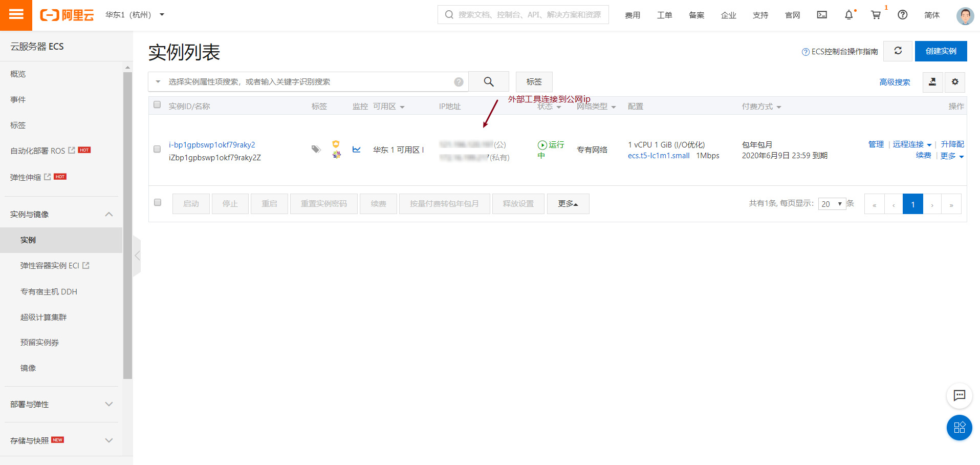The height and width of the screenshot is (465, 980).
Task: Click the ecs.t5-lc1m1.small instance type link
Action: click(659, 156)
